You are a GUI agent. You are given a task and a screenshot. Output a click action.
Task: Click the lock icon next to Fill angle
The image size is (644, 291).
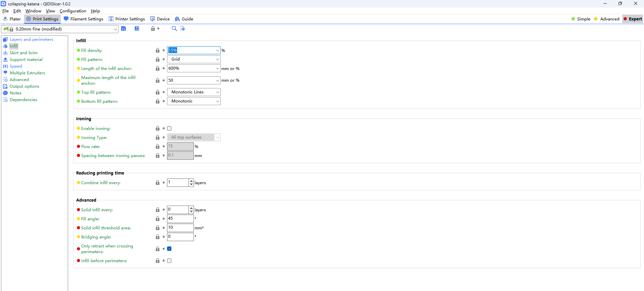[158, 219]
